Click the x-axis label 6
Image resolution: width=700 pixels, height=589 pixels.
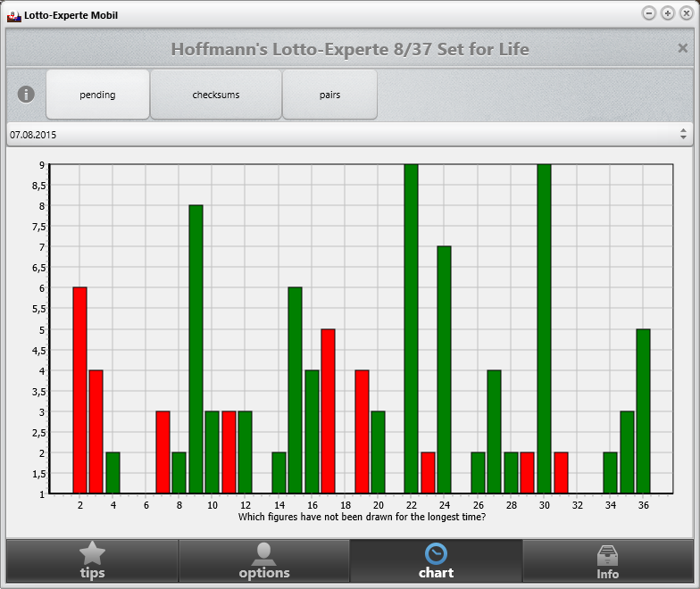(146, 505)
